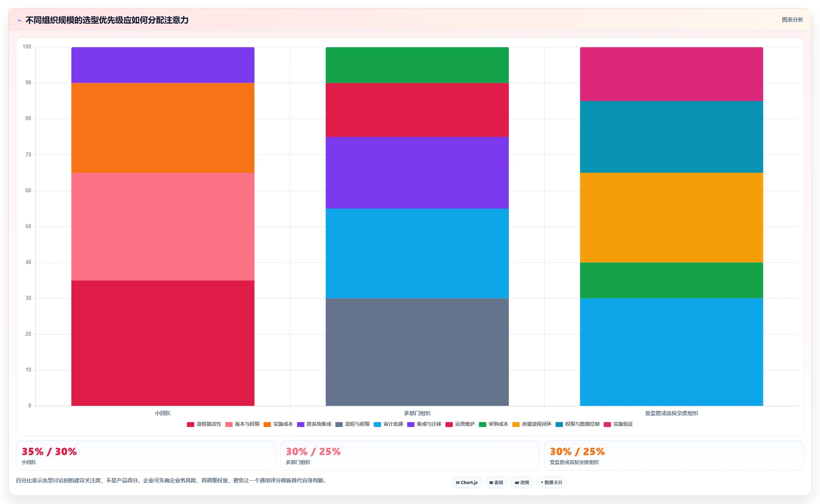Select the 表格 tag chip
Viewport: 820px width, 504px height.
496,482
